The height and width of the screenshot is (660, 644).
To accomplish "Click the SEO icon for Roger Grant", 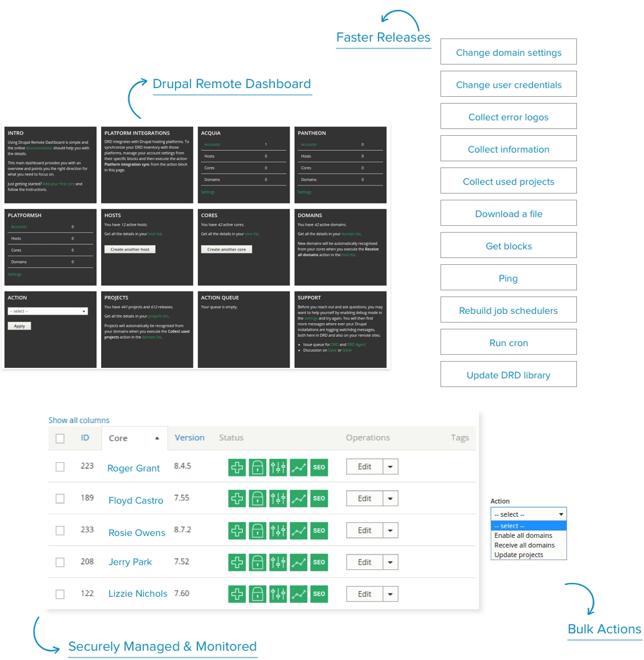I will click(x=319, y=467).
